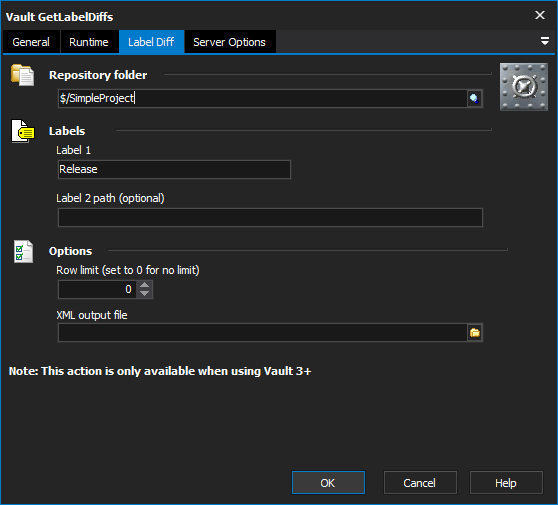Open Help for this action

pos(506,483)
